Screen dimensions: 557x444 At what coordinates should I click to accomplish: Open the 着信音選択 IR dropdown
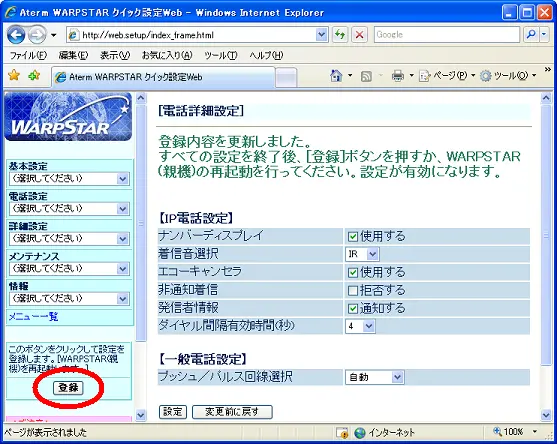tap(362, 254)
